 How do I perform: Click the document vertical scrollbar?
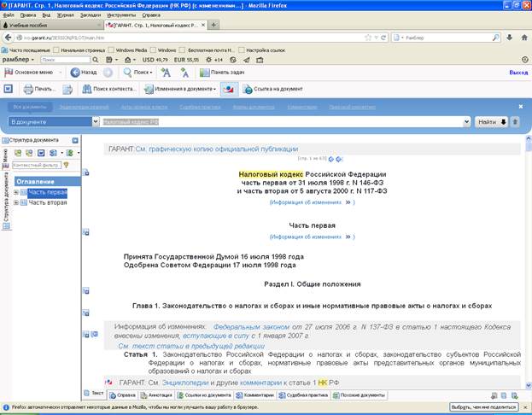coord(529,260)
